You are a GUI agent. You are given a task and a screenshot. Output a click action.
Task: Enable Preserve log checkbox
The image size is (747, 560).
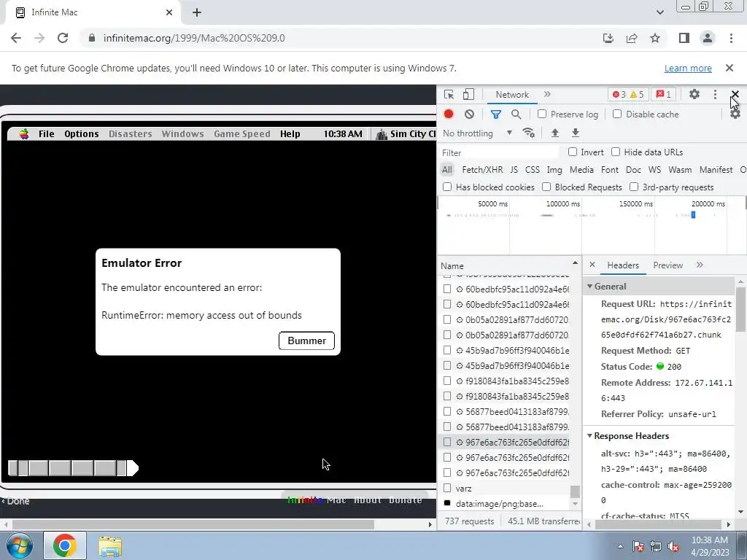click(542, 114)
